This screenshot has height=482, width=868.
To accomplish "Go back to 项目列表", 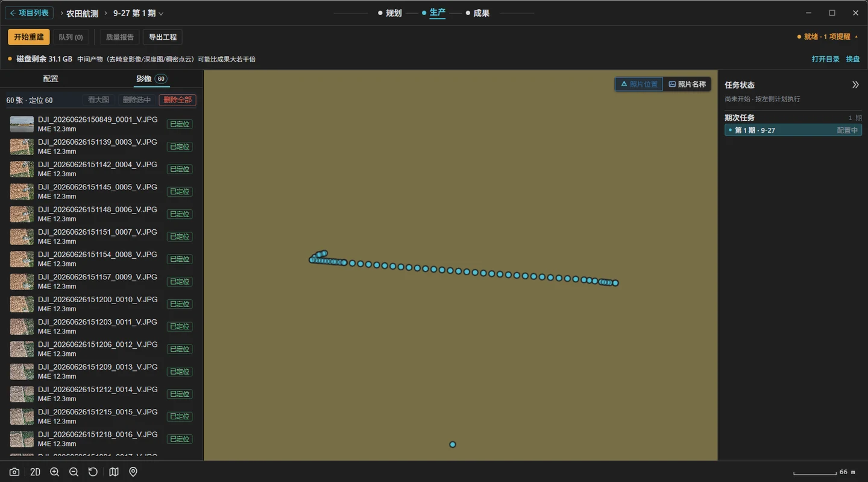I will (x=29, y=13).
